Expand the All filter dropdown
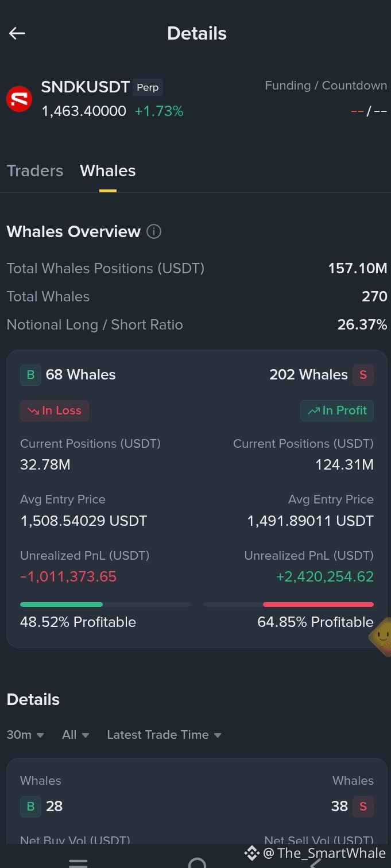The width and height of the screenshot is (391, 868). (76, 735)
